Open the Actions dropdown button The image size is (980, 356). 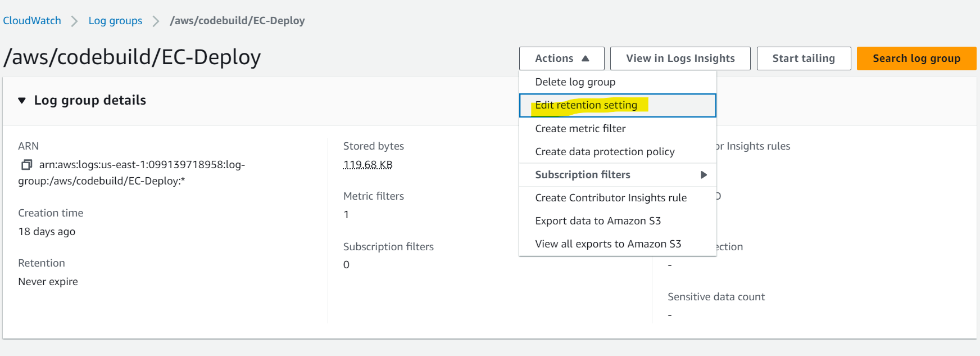coord(561,58)
